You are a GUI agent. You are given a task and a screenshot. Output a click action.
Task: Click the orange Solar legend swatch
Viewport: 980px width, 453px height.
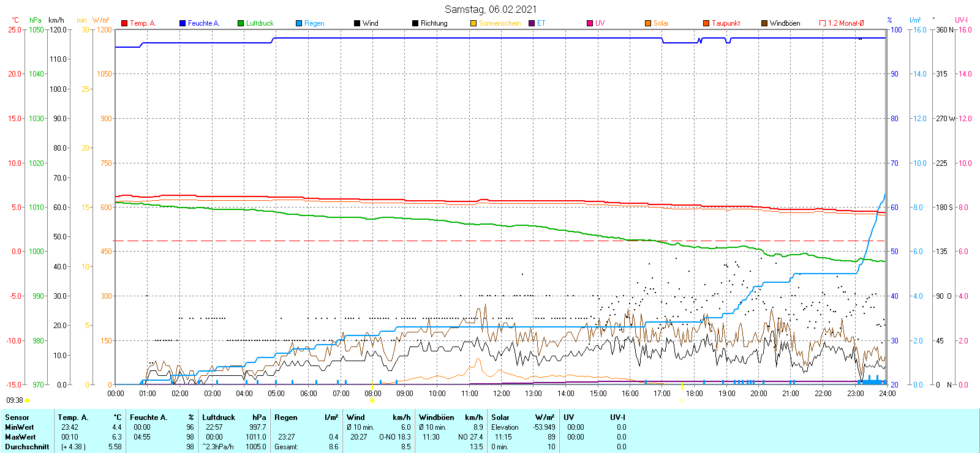(648, 23)
